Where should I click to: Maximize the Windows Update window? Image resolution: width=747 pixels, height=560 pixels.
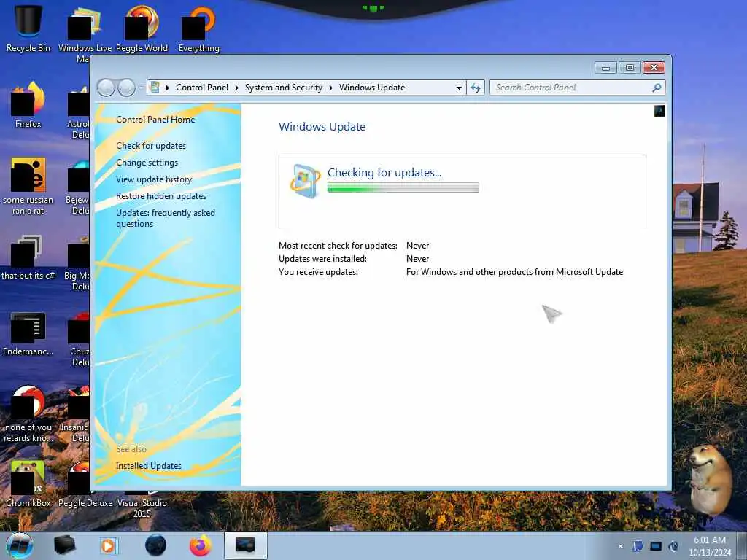[630, 68]
